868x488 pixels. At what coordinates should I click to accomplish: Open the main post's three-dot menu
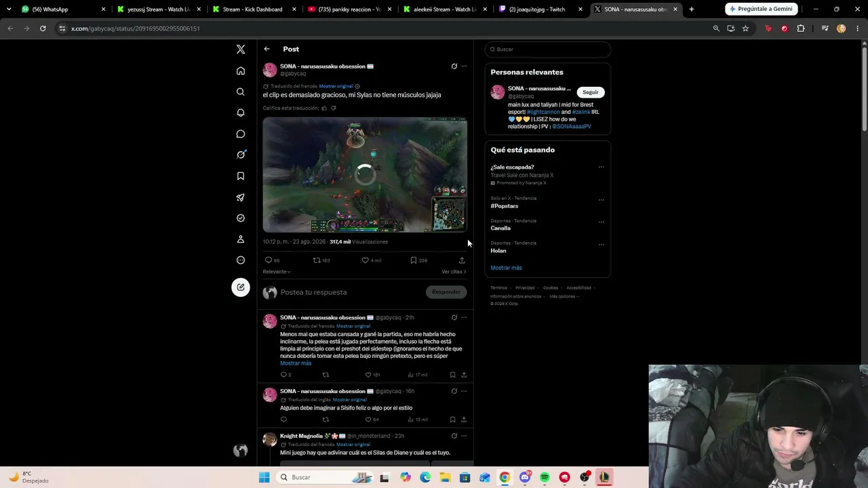[464, 66]
